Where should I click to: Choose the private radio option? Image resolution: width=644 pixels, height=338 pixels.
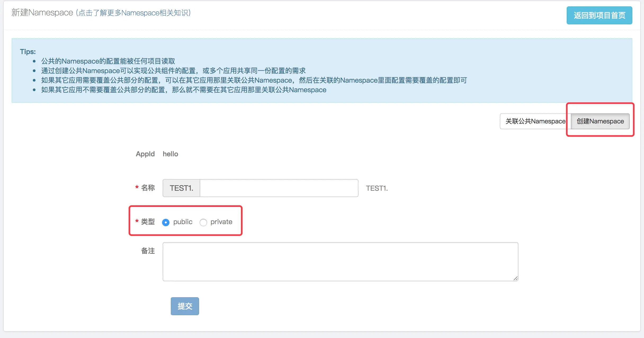pyautogui.click(x=203, y=222)
